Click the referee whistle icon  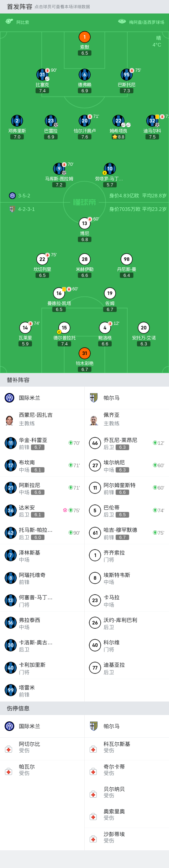tap(9, 21)
